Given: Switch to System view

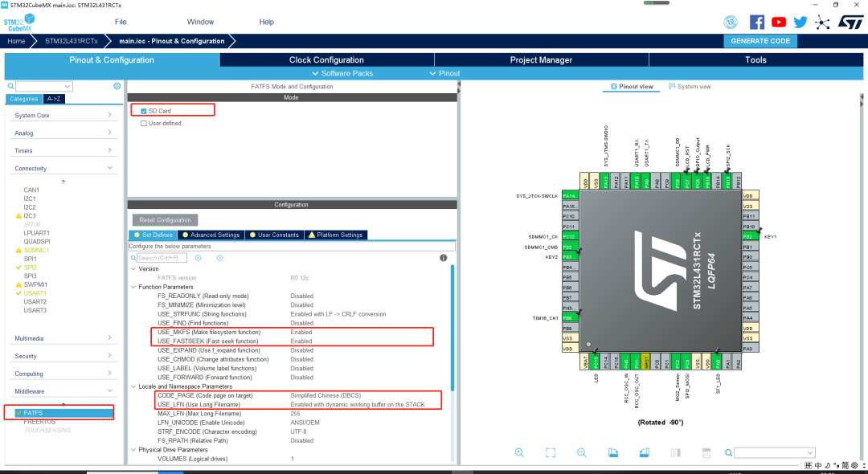Looking at the screenshot, I should pyautogui.click(x=690, y=87).
